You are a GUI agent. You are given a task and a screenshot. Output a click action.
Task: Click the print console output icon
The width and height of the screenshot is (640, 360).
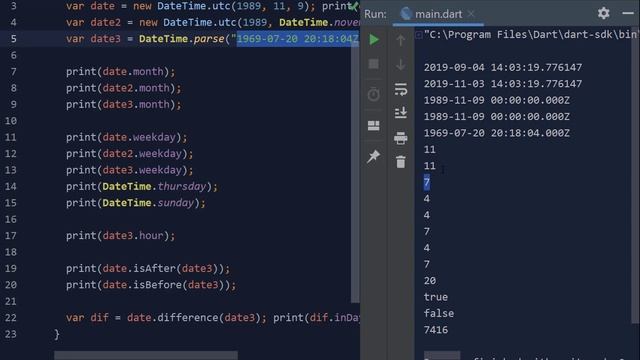[400, 138]
